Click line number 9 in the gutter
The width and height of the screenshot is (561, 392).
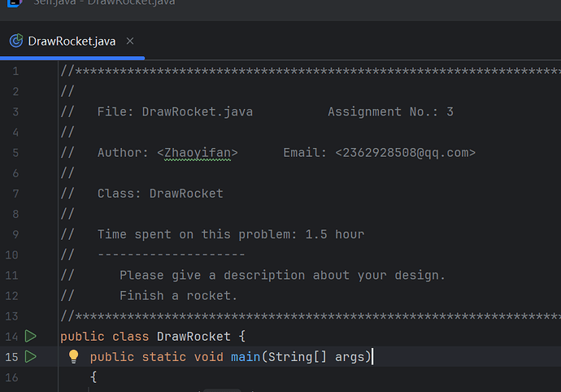pos(15,234)
